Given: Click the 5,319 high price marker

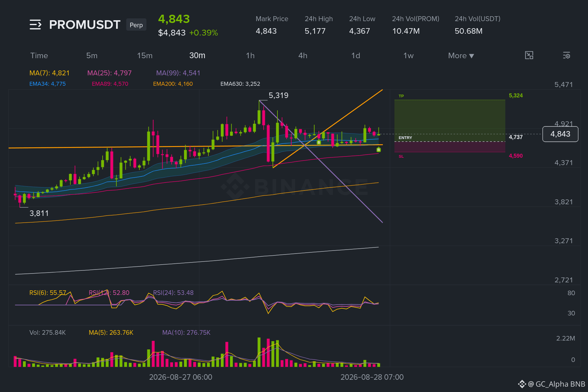Looking at the screenshot, I should tap(278, 96).
